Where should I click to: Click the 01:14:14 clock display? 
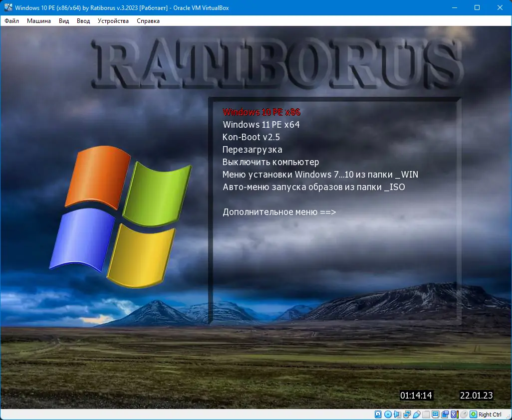coord(416,395)
